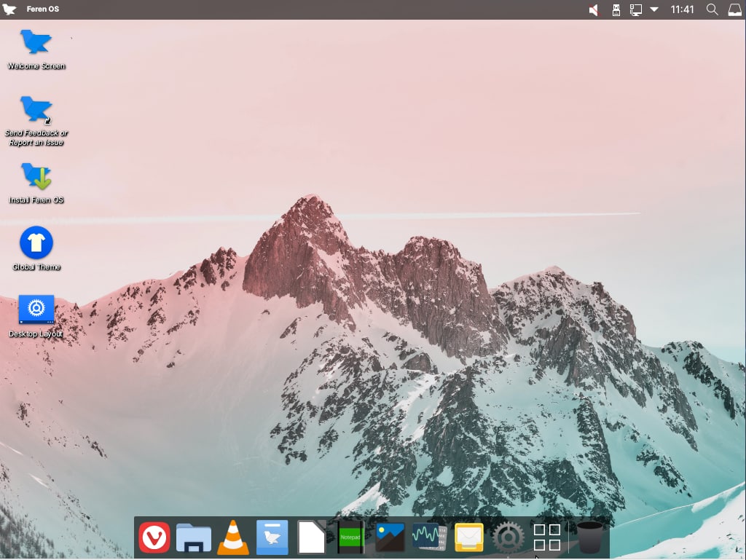Open the search magnifier in top panel
746x560 pixels.
712,9
